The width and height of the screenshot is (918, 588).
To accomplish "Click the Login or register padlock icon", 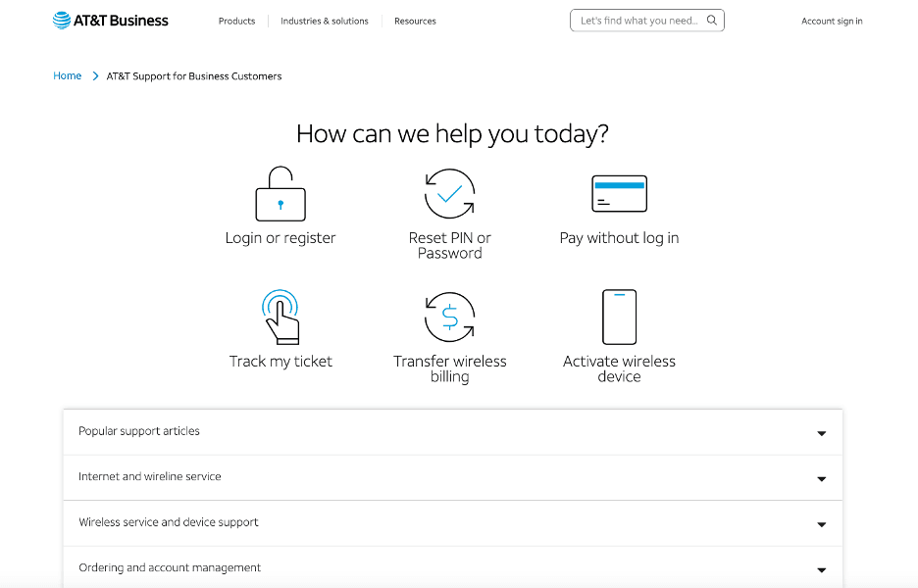I will (x=280, y=194).
